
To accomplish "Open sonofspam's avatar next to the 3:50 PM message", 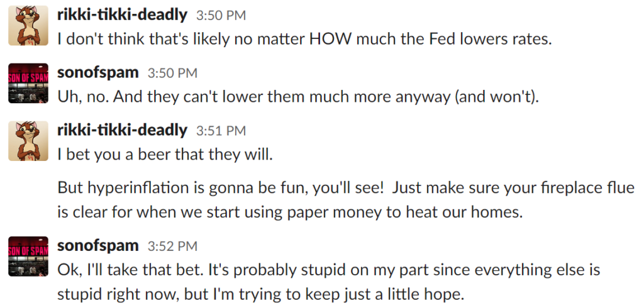I will (28, 83).
